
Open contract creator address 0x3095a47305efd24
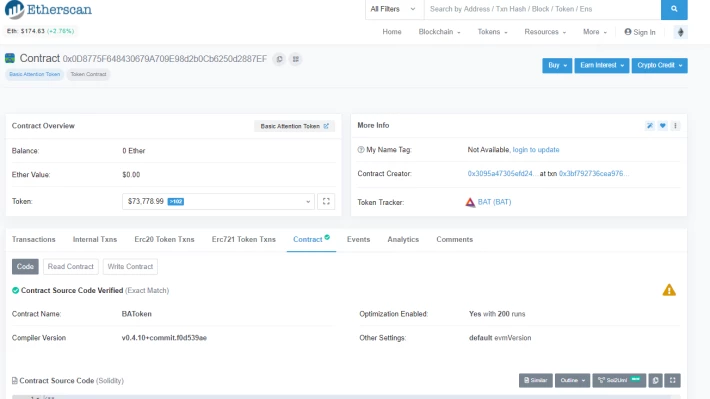pos(503,174)
